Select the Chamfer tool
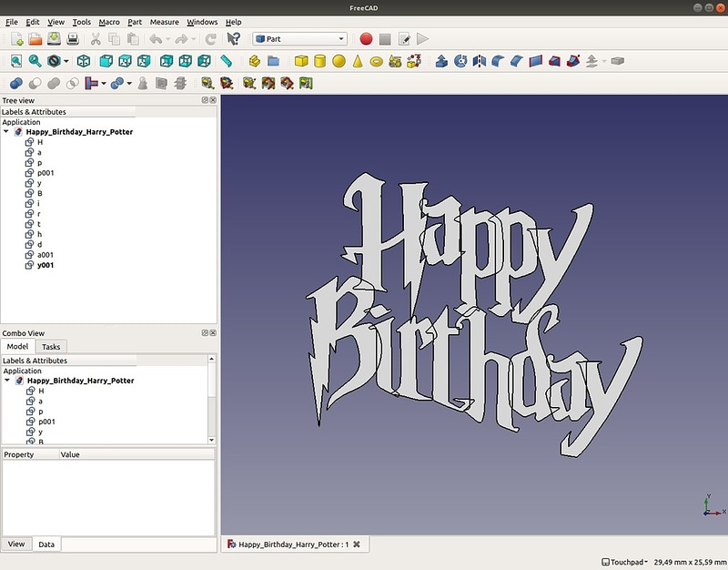728x570 pixels. [x=517, y=61]
